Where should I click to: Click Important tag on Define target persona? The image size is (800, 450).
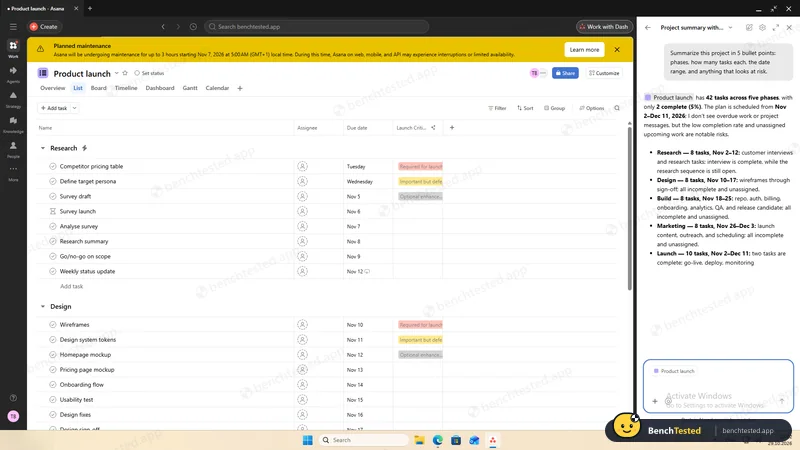[x=420, y=181]
